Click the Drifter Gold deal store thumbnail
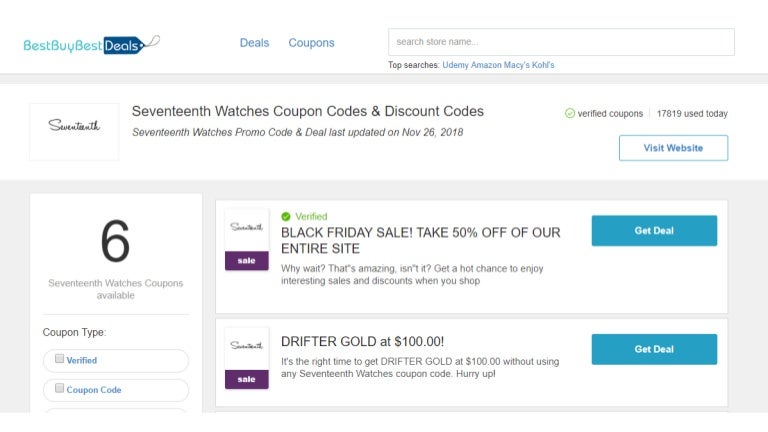This screenshot has width=768, height=432. point(247,347)
